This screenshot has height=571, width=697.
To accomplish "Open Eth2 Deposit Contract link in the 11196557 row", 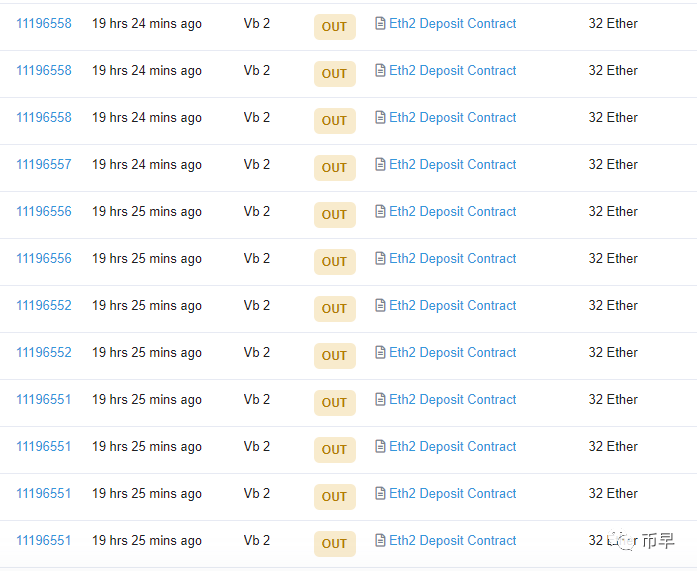I will (x=453, y=165).
